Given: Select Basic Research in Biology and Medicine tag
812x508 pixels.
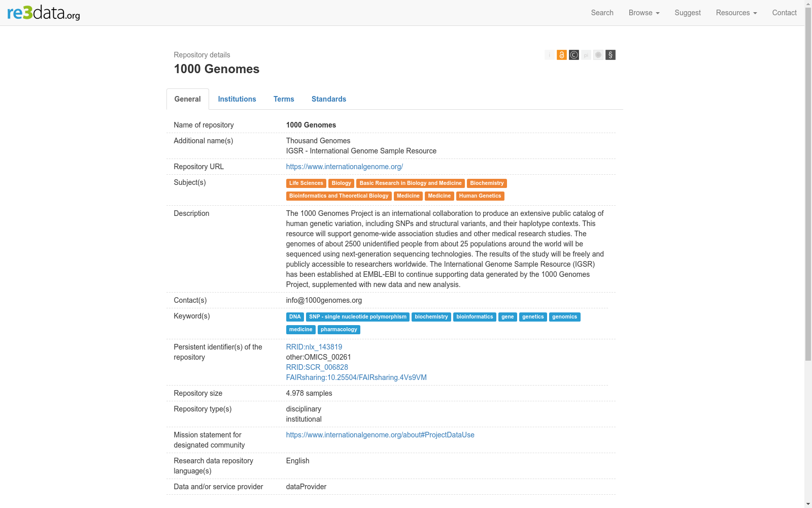Looking at the screenshot, I should [411, 183].
